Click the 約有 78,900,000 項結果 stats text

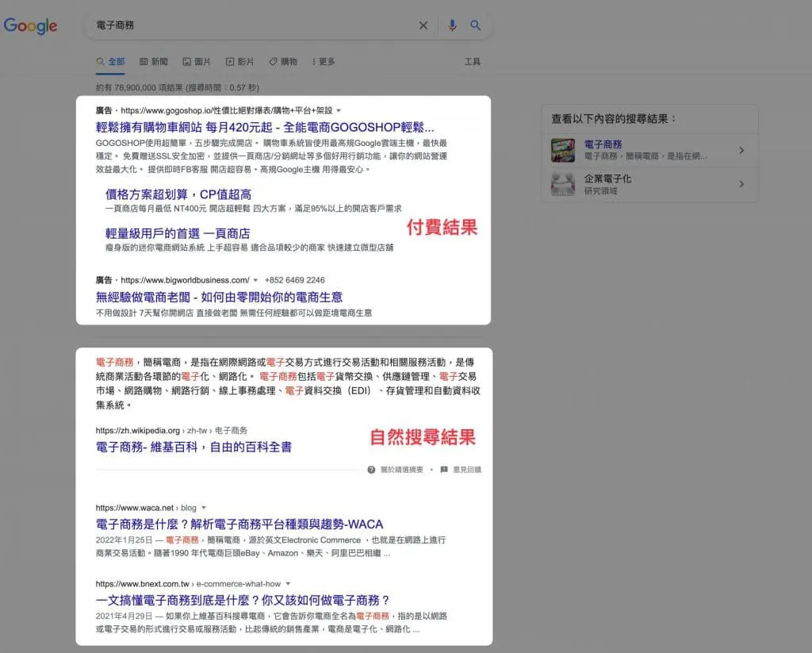[178, 87]
